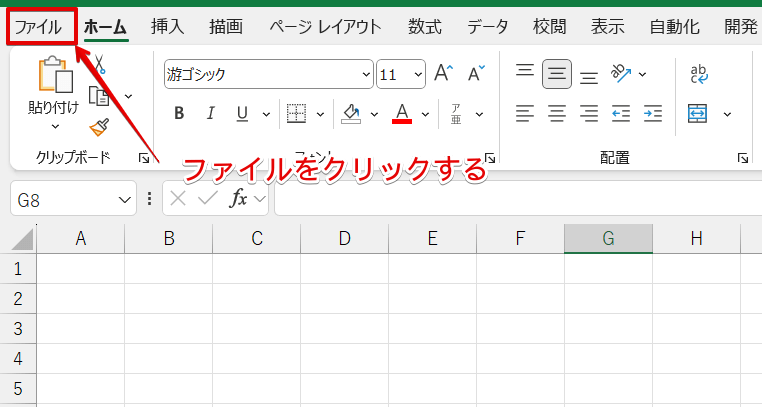This screenshot has height=407, width=762.
Task: Select row 1 header
Action: click(18, 269)
